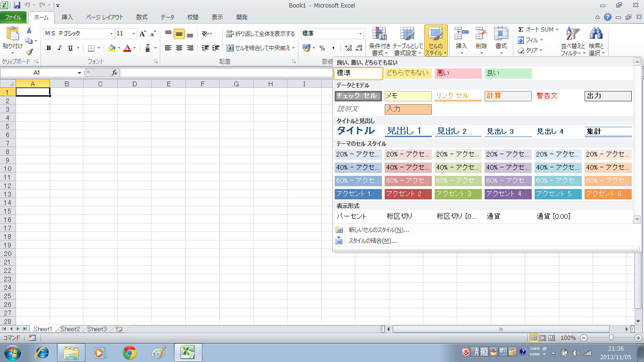Choose Merge Styles (スタイルの結合) option
Screen dimensions: 644x362
click(372, 241)
